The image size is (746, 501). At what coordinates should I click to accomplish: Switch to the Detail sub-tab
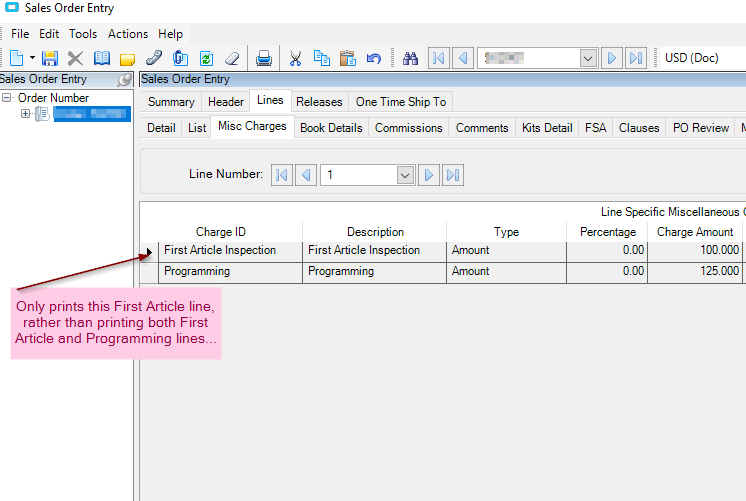[161, 128]
